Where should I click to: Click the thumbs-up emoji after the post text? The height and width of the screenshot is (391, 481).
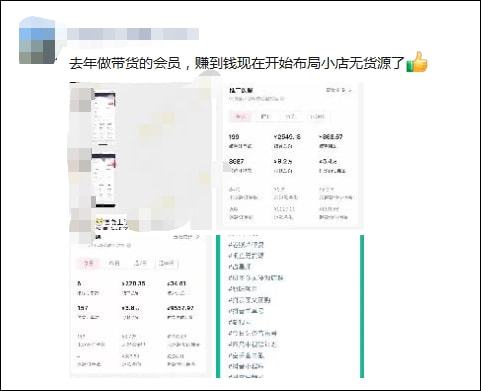click(x=417, y=62)
